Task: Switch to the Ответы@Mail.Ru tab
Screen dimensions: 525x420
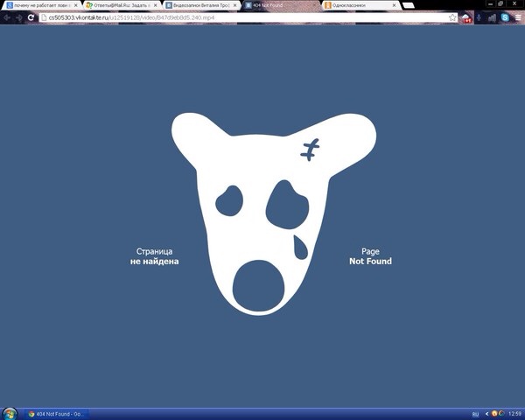Action: pos(121,5)
